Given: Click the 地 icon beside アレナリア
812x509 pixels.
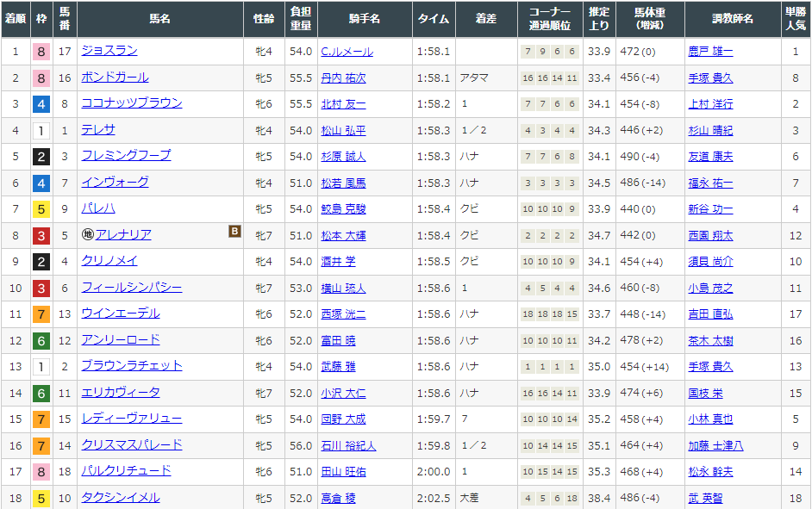Looking at the screenshot, I should pyautogui.click(x=87, y=235).
